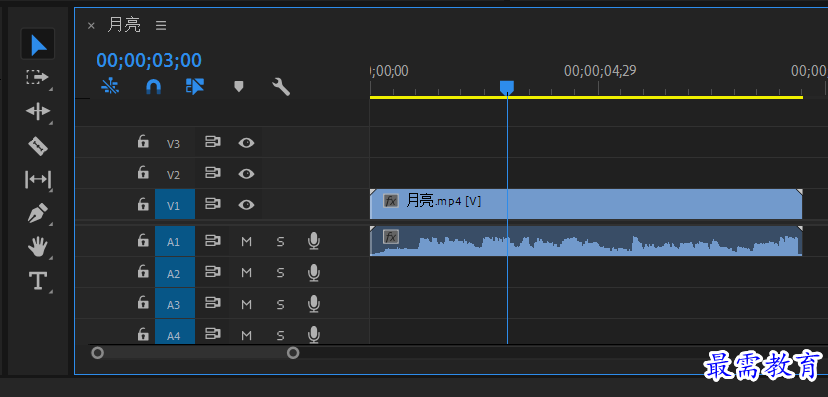Viewport: 828px width, 397px height.
Task: Select the Slip tool
Action: 38,179
